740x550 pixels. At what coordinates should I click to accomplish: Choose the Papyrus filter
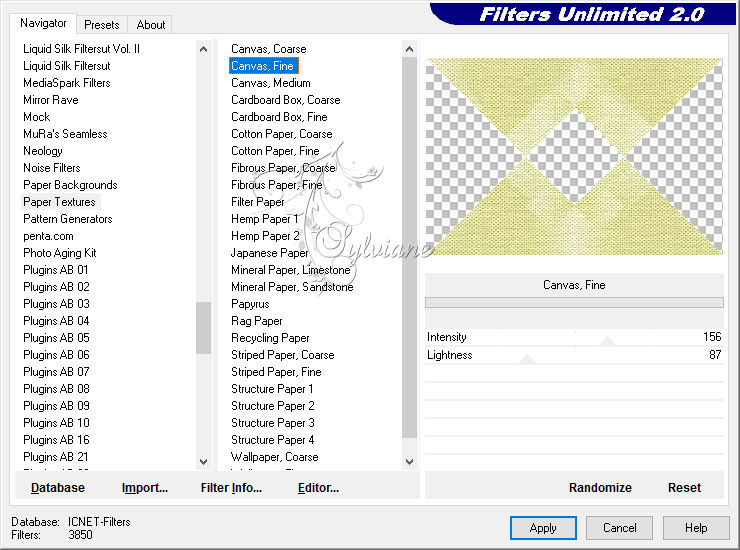(x=250, y=304)
